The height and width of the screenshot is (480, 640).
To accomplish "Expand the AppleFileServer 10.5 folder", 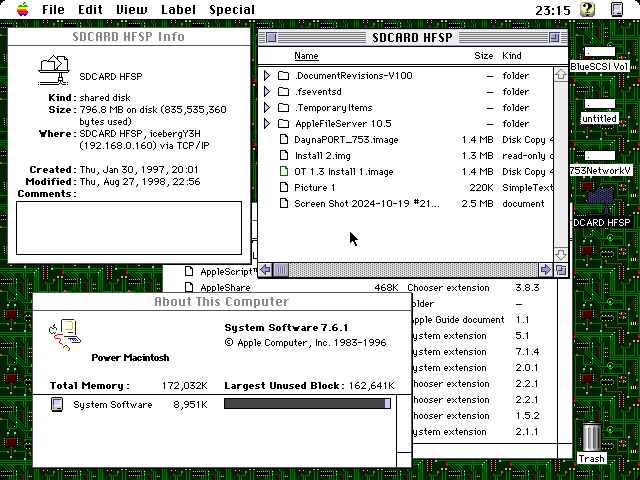I will point(267,124).
